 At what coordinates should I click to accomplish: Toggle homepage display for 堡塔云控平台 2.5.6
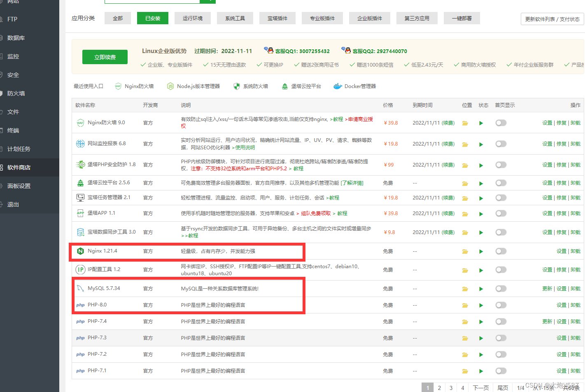coord(501,183)
